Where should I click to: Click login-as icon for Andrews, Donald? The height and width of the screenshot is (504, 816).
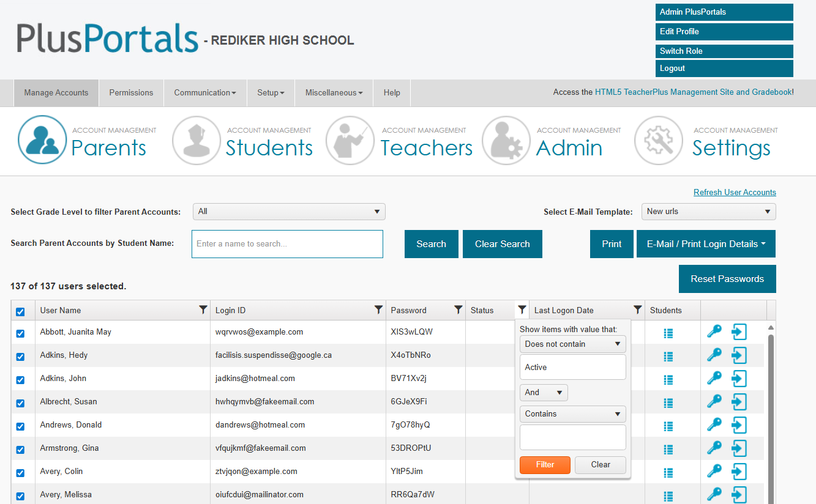point(739,425)
